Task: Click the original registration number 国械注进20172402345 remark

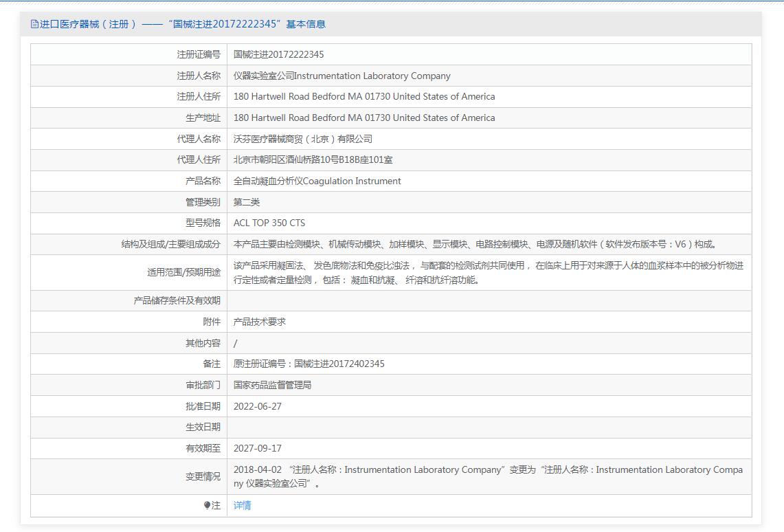Action: (x=309, y=364)
